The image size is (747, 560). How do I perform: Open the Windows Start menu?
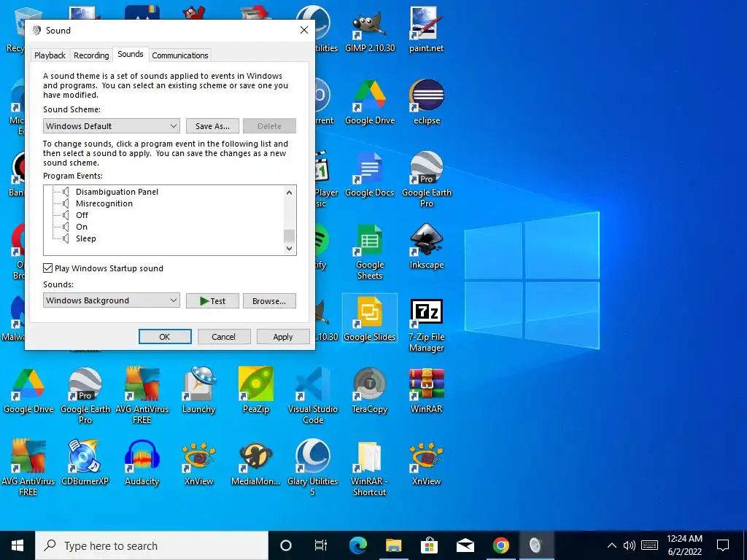(x=18, y=545)
